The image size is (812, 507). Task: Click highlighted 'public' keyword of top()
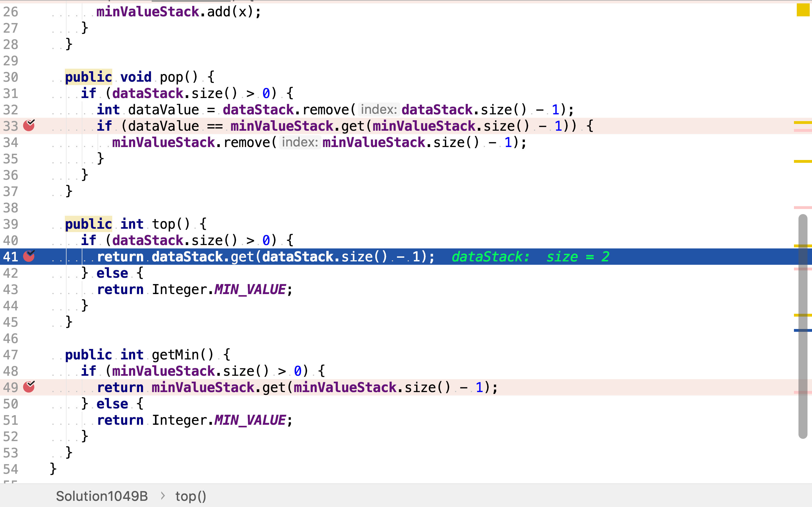[x=89, y=224]
